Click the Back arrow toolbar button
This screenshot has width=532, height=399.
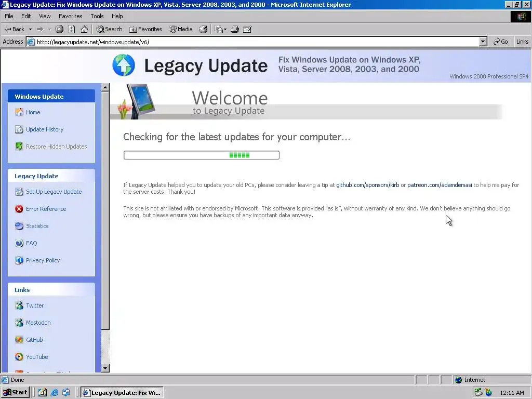pyautogui.click(x=14, y=29)
